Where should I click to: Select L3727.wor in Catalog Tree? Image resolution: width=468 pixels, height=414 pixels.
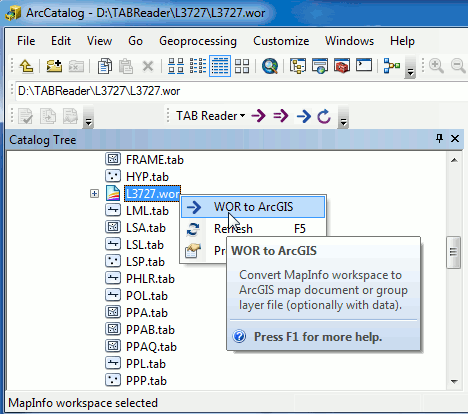[153, 194]
